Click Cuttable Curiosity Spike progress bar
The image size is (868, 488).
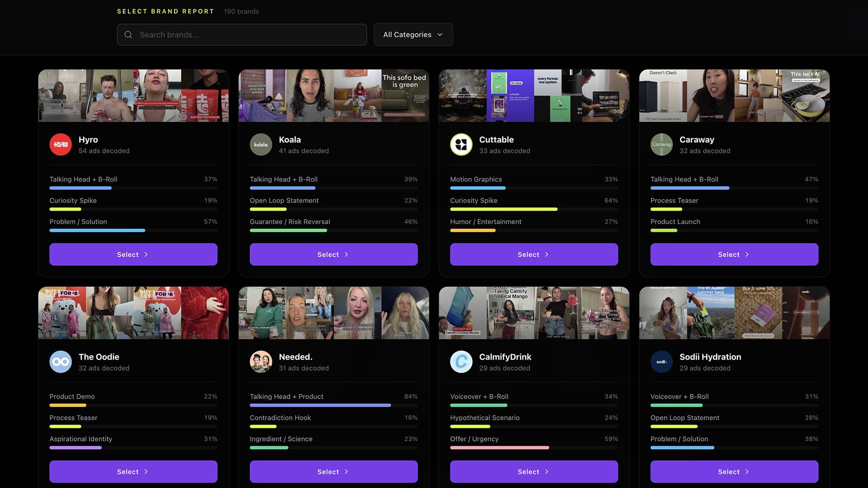click(x=534, y=209)
